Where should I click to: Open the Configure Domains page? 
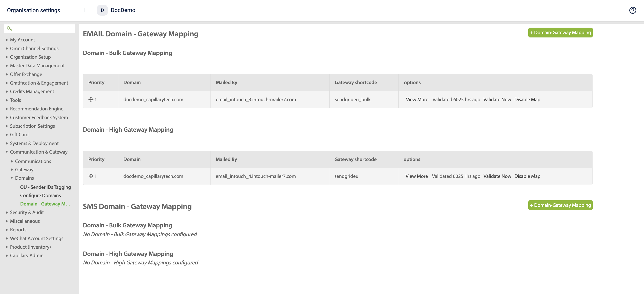[40, 195]
